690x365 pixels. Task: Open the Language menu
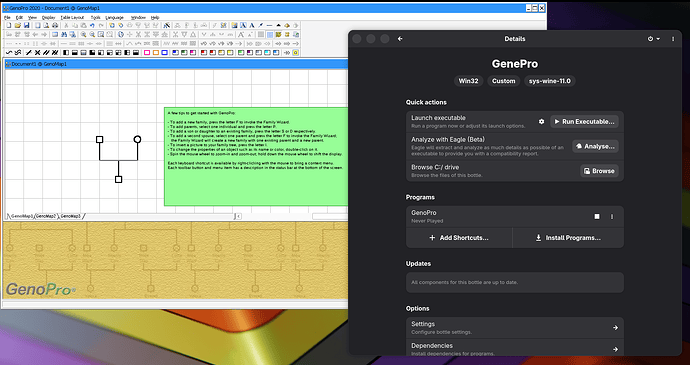pos(114,18)
